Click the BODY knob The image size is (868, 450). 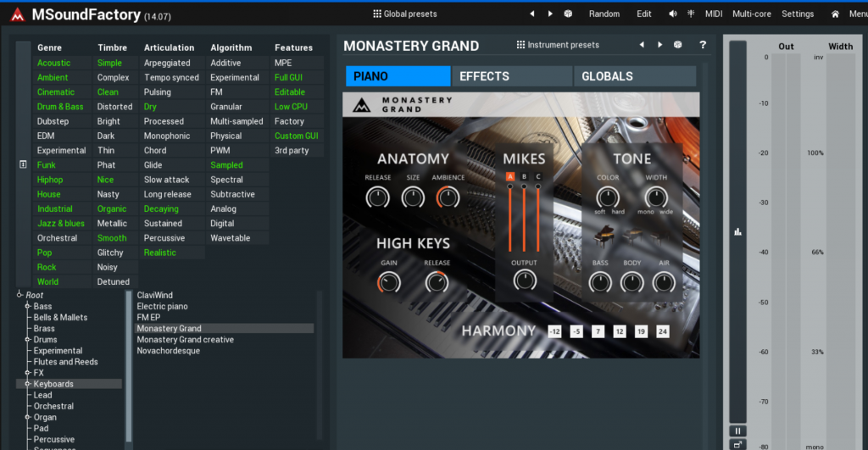click(632, 282)
